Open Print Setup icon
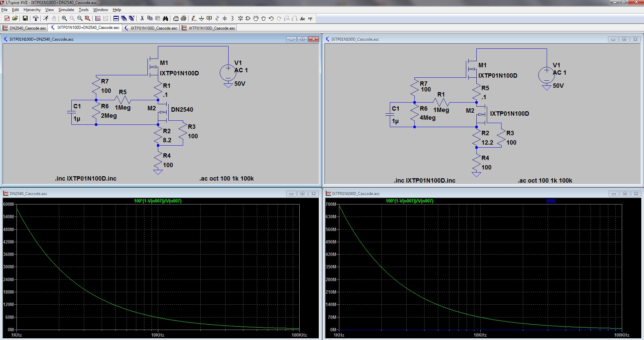Screen dimensions: 644x340 click(176, 18)
